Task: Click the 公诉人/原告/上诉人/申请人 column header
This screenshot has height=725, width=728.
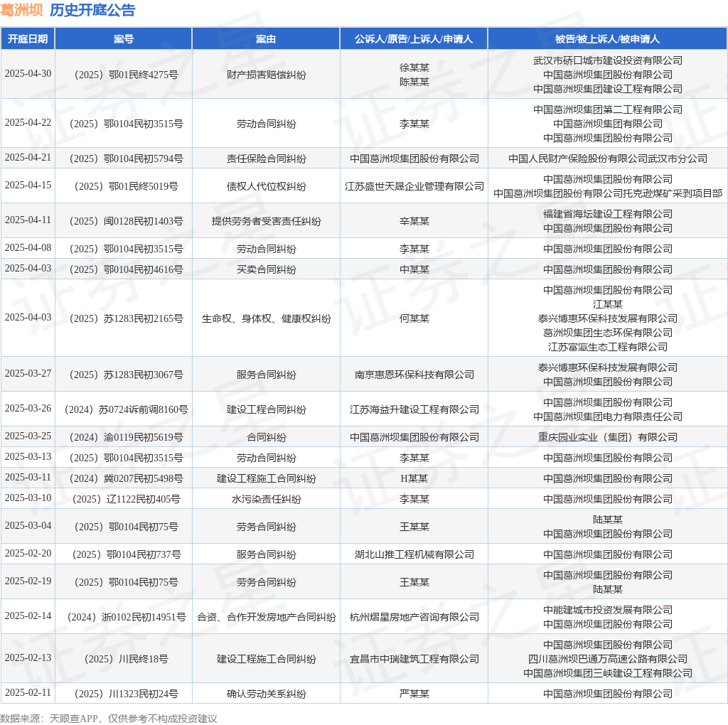Action: [414, 39]
